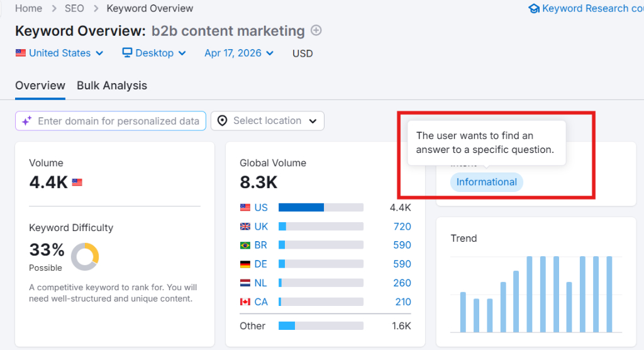Open the United States country dropdown
The width and height of the screenshot is (644, 350).
click(60, 53)
